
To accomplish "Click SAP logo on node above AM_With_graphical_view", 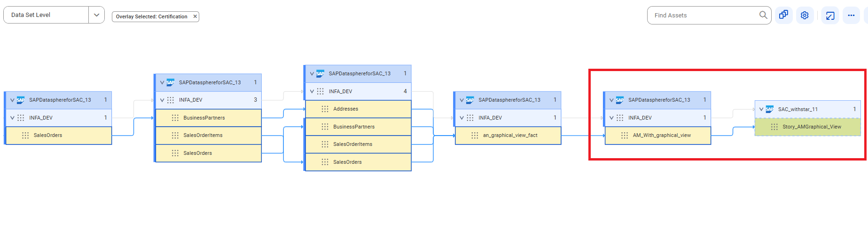I will coord(620,100).
